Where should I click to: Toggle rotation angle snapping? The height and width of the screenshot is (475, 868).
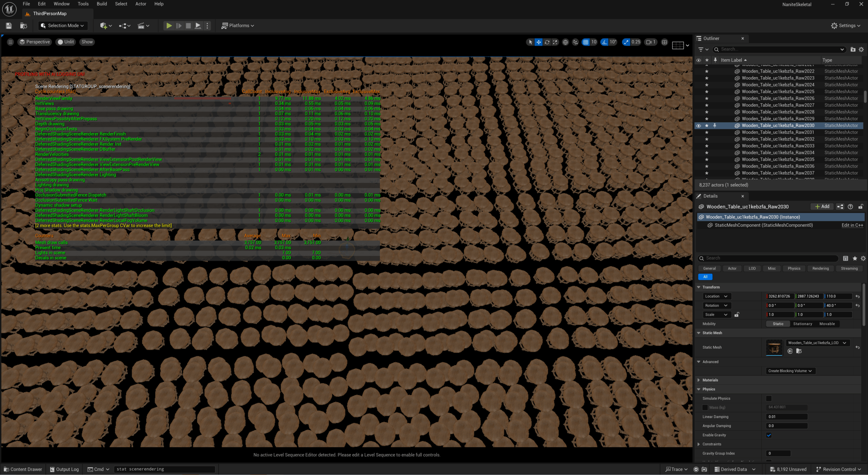[x=604, y=42]
